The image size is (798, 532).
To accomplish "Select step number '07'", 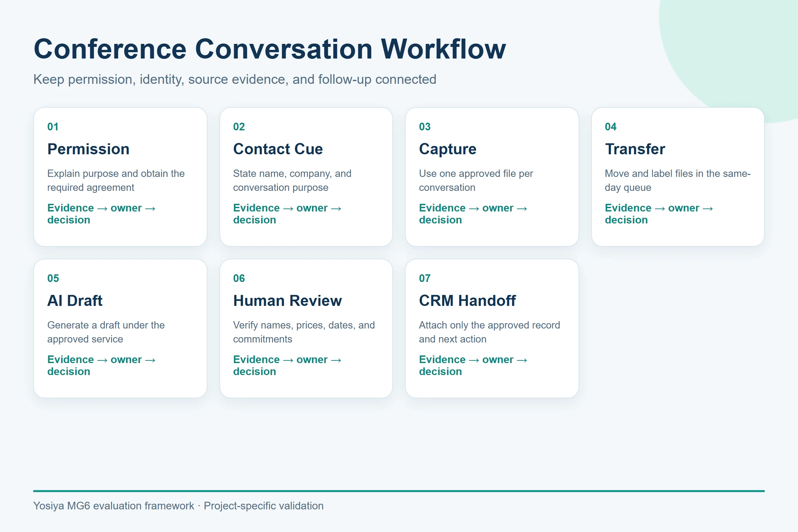I will 425,278.
